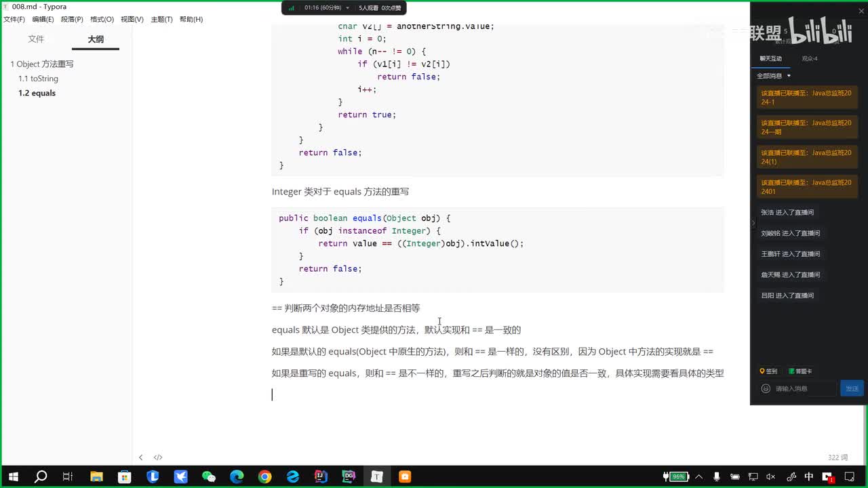Switch sidebar to 大纲 tab
The height and width of the screenshot is (488, 868).
[x=96, y=39]
